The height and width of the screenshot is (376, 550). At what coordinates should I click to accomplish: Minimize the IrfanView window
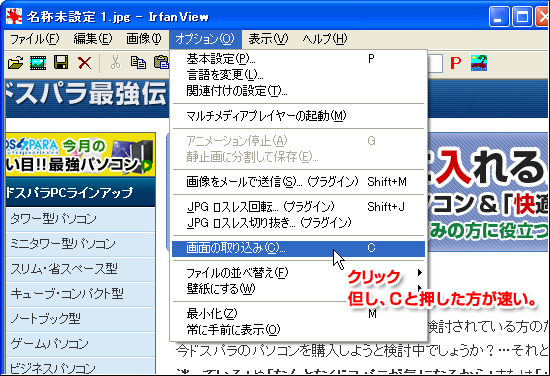pos(498,16)
